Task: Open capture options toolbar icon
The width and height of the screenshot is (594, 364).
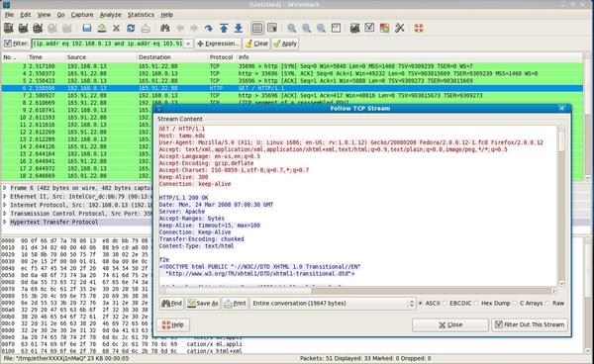Action: pyautogui.click(x=23, y=28)
